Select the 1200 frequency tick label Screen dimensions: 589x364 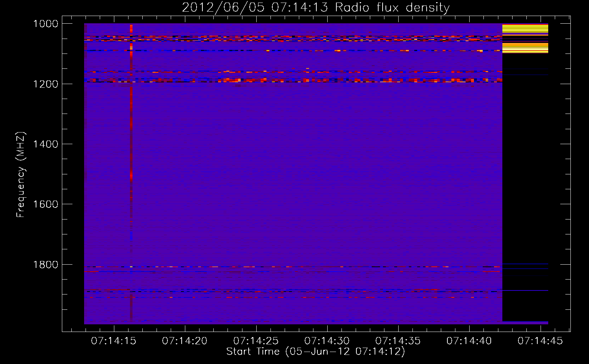click(46, 84)
